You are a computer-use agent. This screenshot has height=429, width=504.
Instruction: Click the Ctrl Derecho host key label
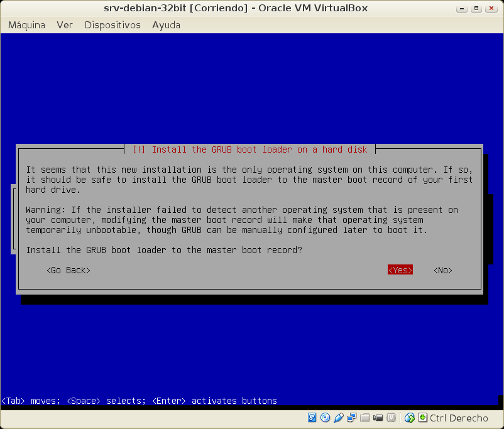[x=459, y=418]
